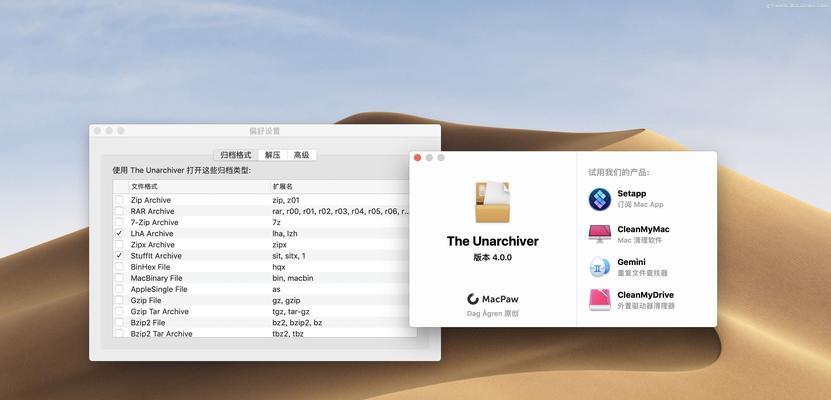
Task: Click extensions cell 'bin, macbin'
Action: click(293, 278)
